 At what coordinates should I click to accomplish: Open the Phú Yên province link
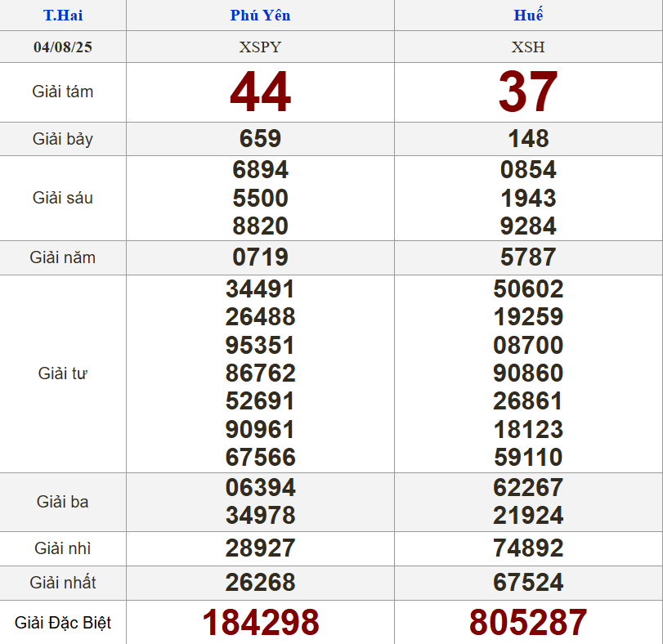tap(260, 16)
